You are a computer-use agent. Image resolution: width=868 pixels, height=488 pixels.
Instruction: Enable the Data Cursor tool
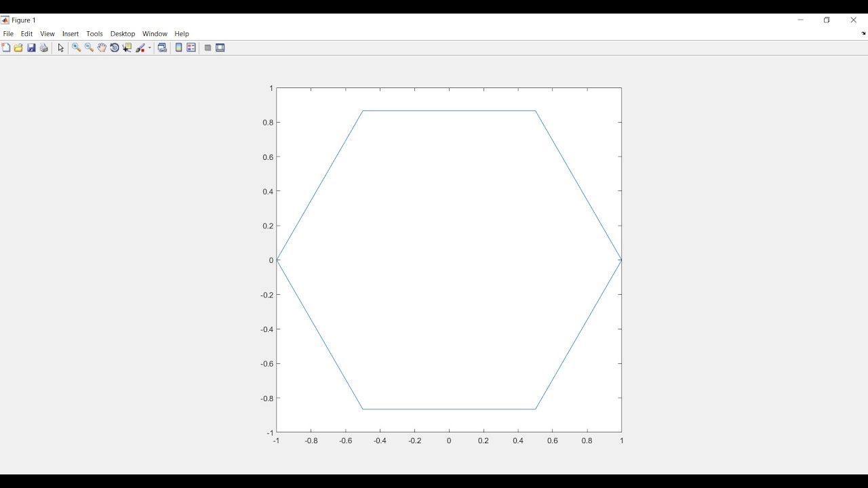pyautogui.click(x=127, y=47)
